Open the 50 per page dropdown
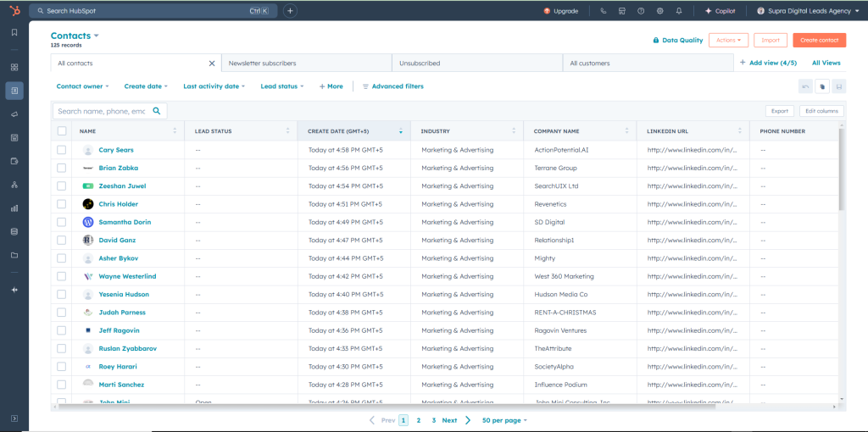This screenshot has width=868, height=432. click(x=504, y=420)
